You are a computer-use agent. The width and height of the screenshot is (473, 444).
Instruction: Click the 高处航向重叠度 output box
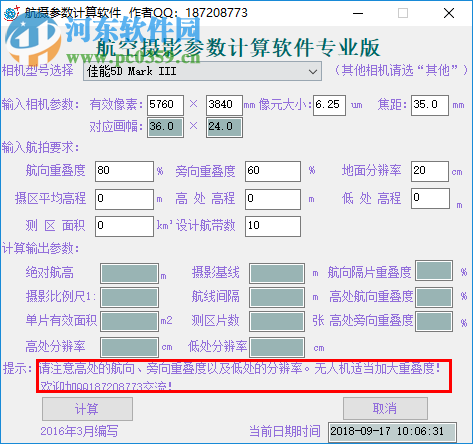click(x=434, y=297)
